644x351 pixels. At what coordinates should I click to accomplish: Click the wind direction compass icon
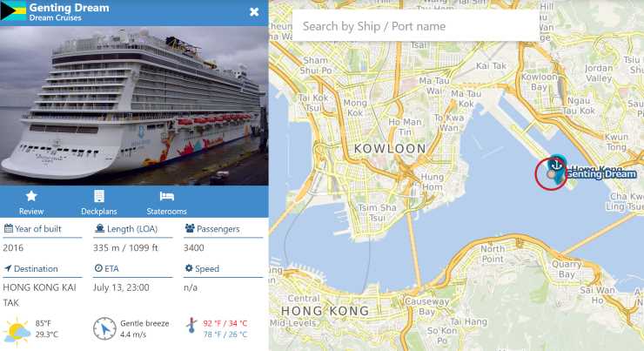104,328
